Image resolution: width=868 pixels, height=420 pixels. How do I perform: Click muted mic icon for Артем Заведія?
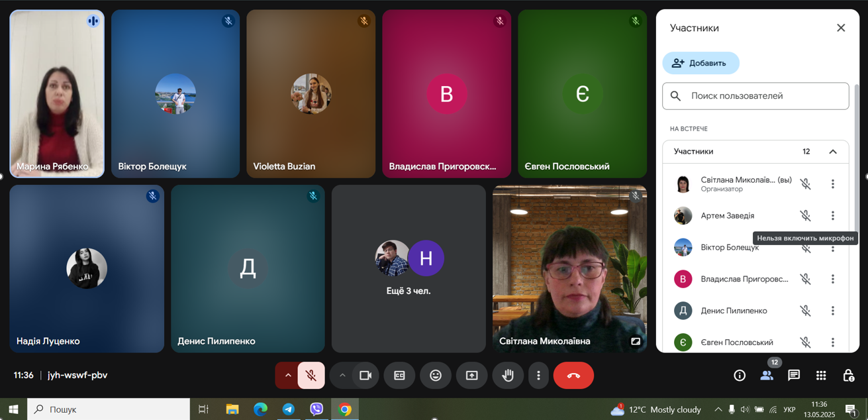pos(805,216)
